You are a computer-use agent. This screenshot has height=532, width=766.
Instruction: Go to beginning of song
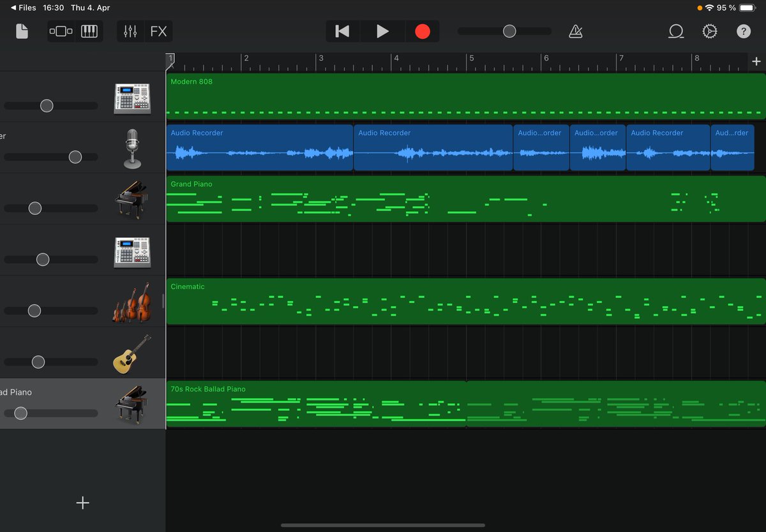[343, 31]
